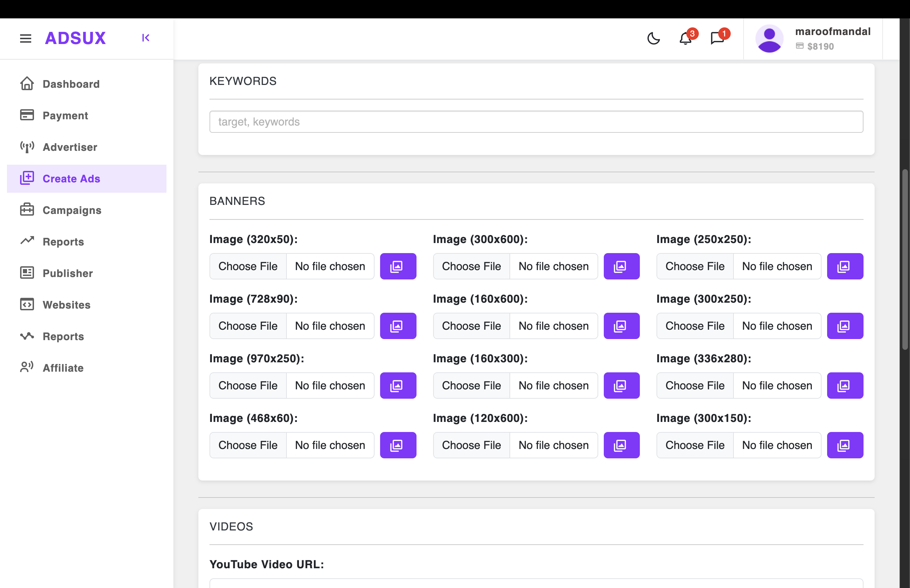Image resolution: width=910 pixels, height=588 pixels.
Task: Choose File for Image 336x280
Action: pos(695,385)
